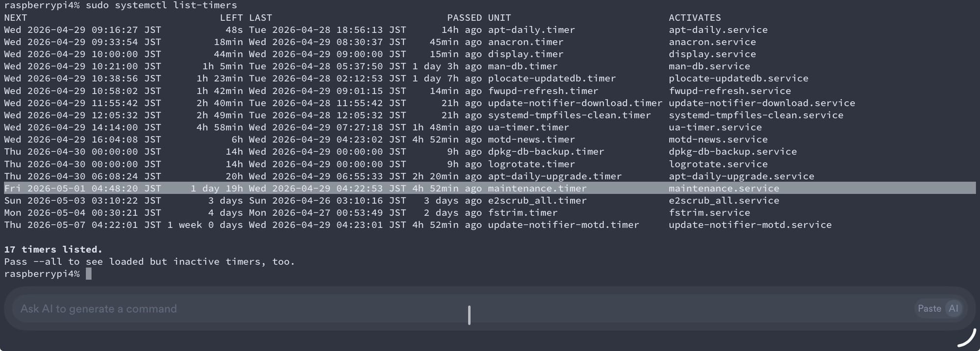The width and height of the screenshot is (980, 351).
Task: Click update-notifier-motd.timer text
Action: coord(563,225)
